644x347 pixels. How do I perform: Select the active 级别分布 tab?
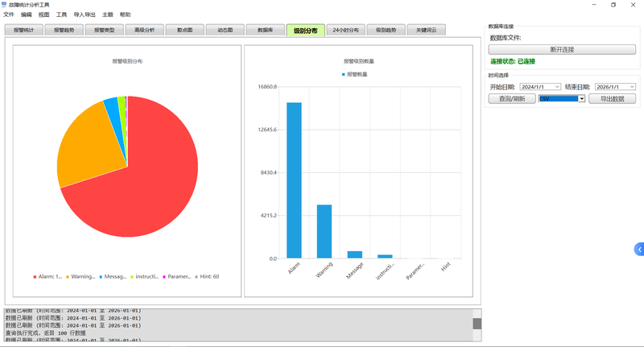coord(306,30)
